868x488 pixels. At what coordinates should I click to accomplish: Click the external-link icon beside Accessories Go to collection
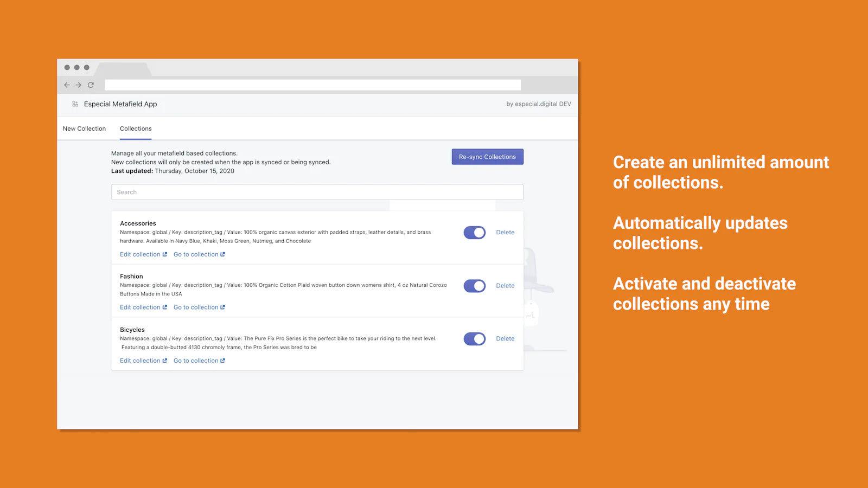tap(222, 254)
